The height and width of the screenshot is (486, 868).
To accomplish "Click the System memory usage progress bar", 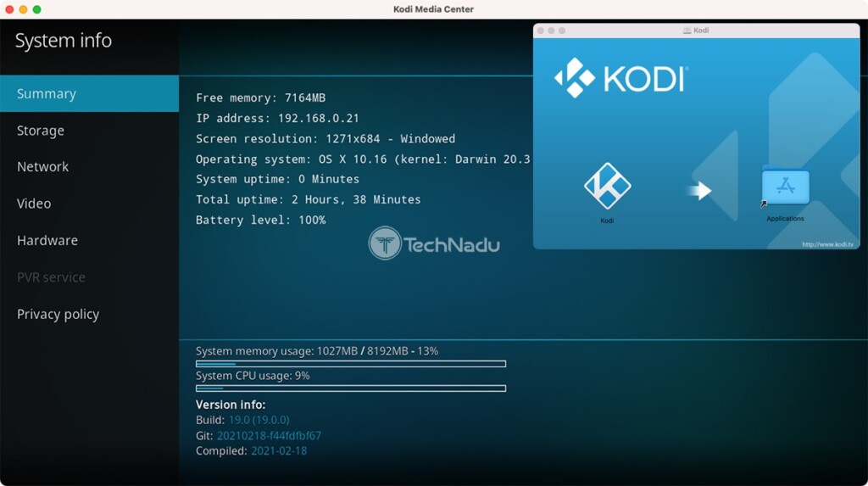I will tap(350, 364).
